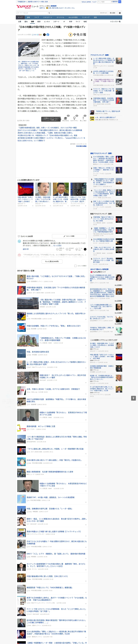The image size is (138, 644).
Task: Open magazine ranking 1 だから高市総理は「標的」
Action: [x=106, y=160]
